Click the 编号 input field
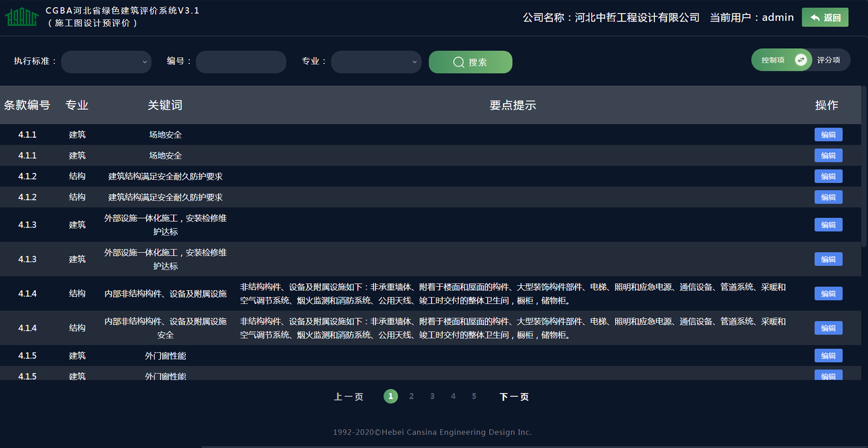Viewport: 868px width, 448px height. pyautogui.click(x=241, y=62)
